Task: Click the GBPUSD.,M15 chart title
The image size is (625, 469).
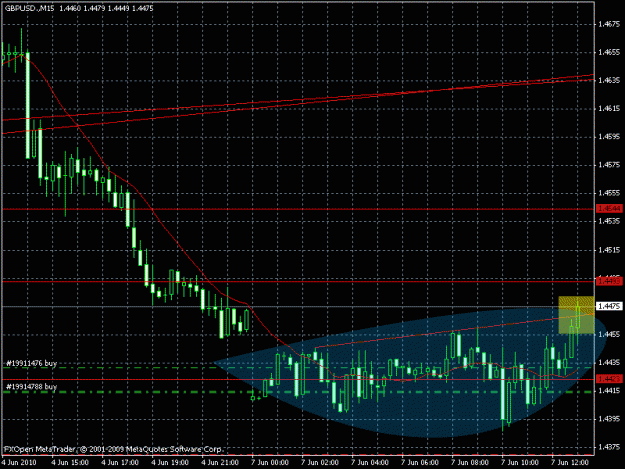Action: point(29,8)
